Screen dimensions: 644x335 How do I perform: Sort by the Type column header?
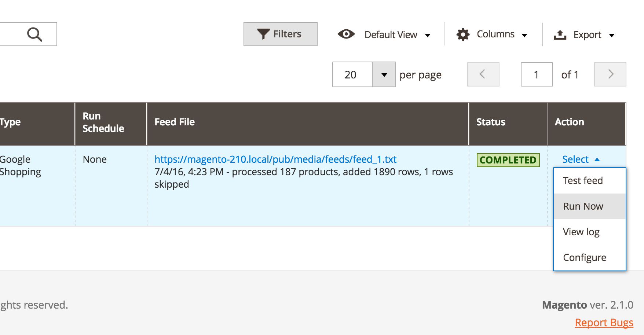tap(37, 124)
